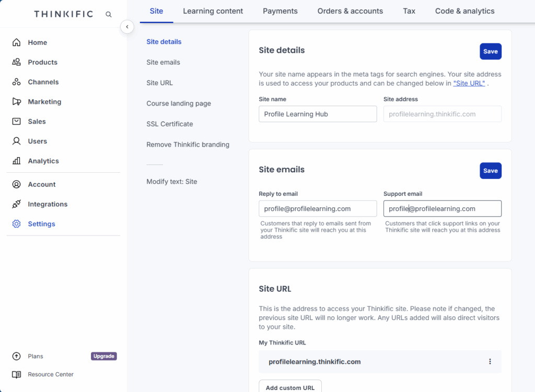Viewport: 535px width, 392px height.
Task: Click the Integrations plug icon
Action: [x=17, y=204]
